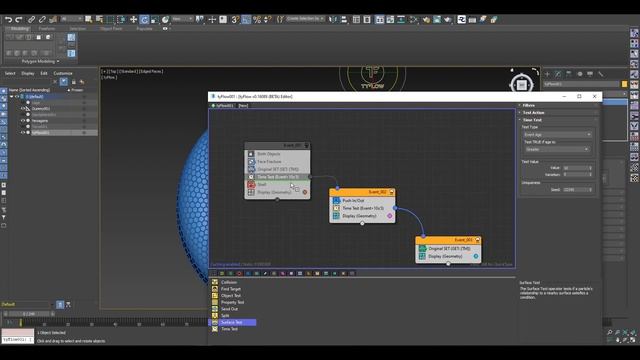
Task: Click Original SET operator in Event_003
Action: click(x=448, y=249)
